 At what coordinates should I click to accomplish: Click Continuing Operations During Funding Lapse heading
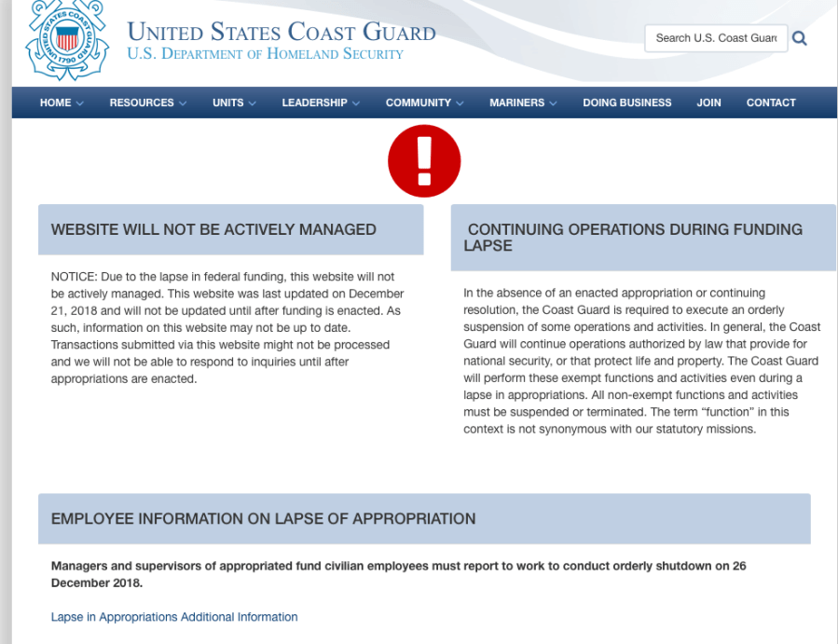tap(634, 237)
